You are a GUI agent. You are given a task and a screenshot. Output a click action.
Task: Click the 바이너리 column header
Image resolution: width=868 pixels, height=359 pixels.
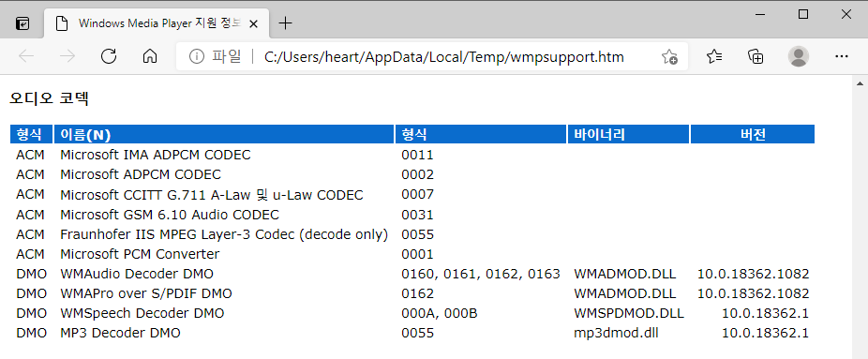tap(628, 134)
